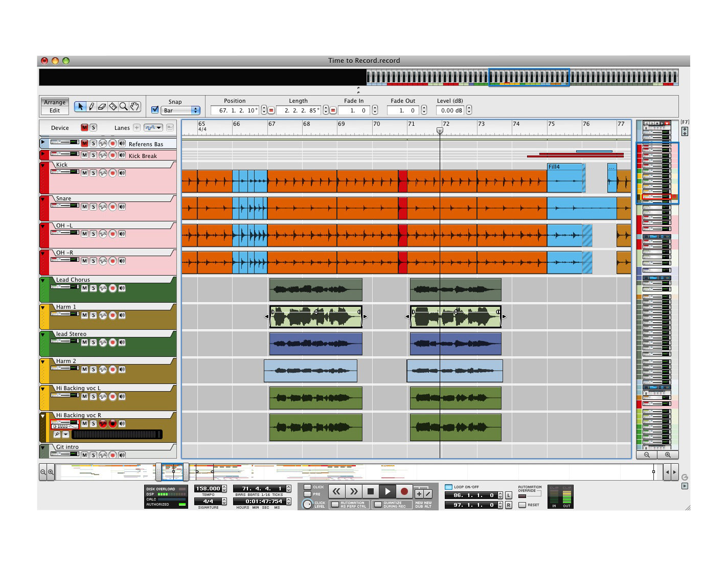
Task: Toggle Loop On/Off
Action: click(449, 487)
